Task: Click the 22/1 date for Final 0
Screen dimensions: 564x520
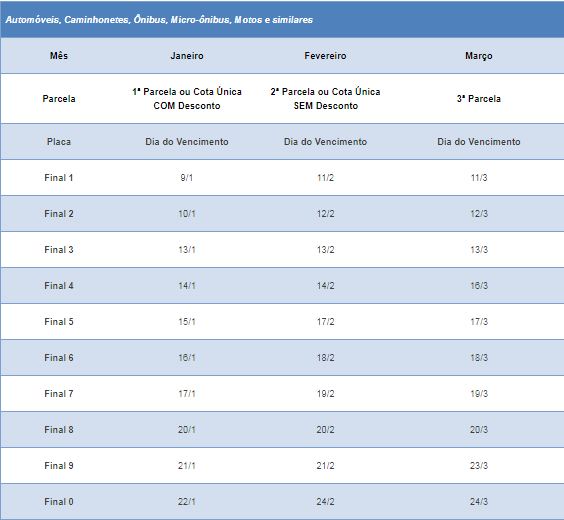Action: [x=187, y=501]
